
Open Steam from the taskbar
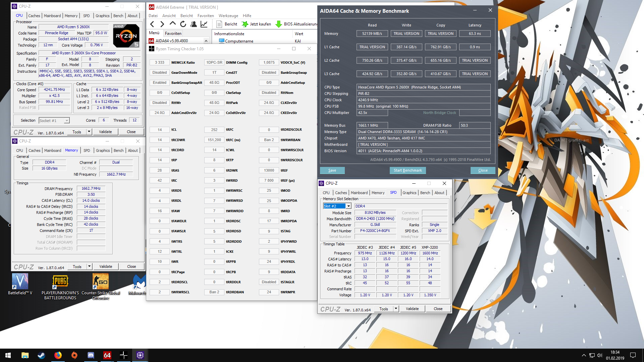pos(41,355)
